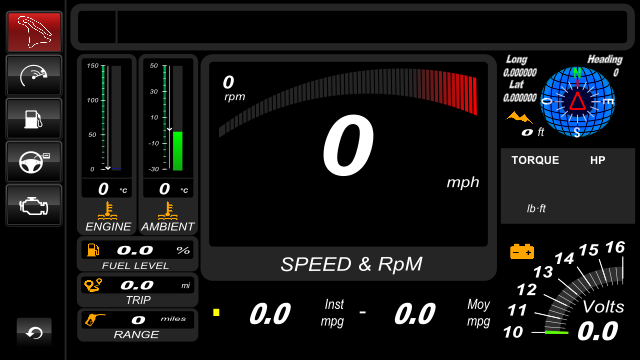Click the ENGINE temperature bar gauge
The width and height of the screenshot is (640, 360).
107,117
